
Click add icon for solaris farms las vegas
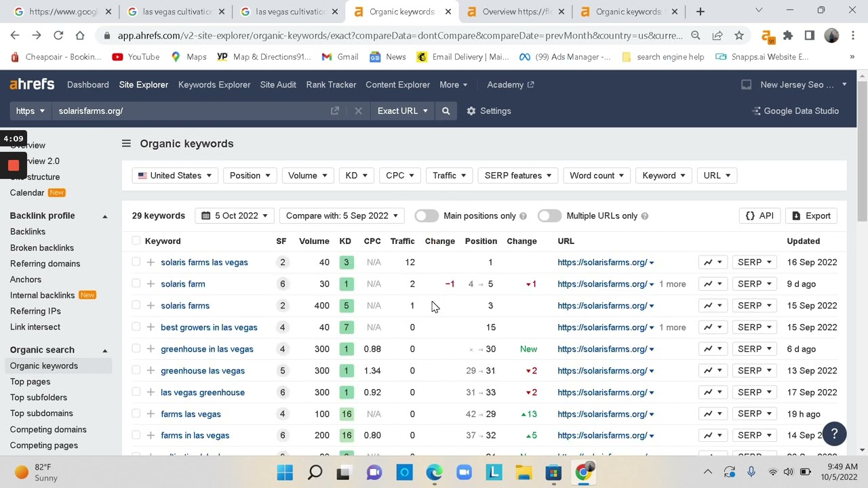[151, 262]
